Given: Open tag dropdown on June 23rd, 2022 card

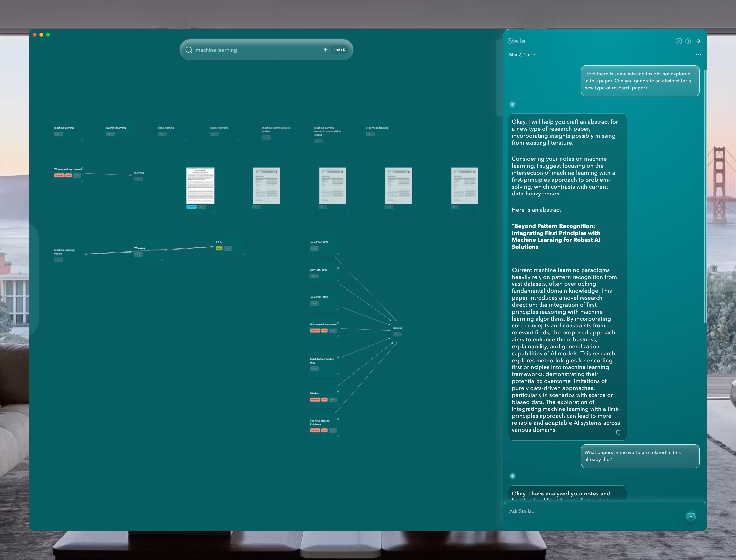Looking at the screenshot, I should point(314,249).
